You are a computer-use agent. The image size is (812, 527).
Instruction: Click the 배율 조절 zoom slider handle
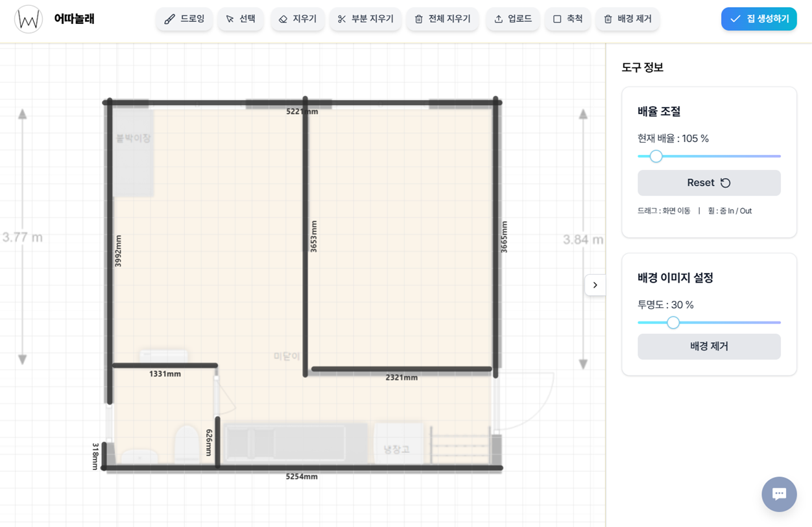tap(656, 156)
